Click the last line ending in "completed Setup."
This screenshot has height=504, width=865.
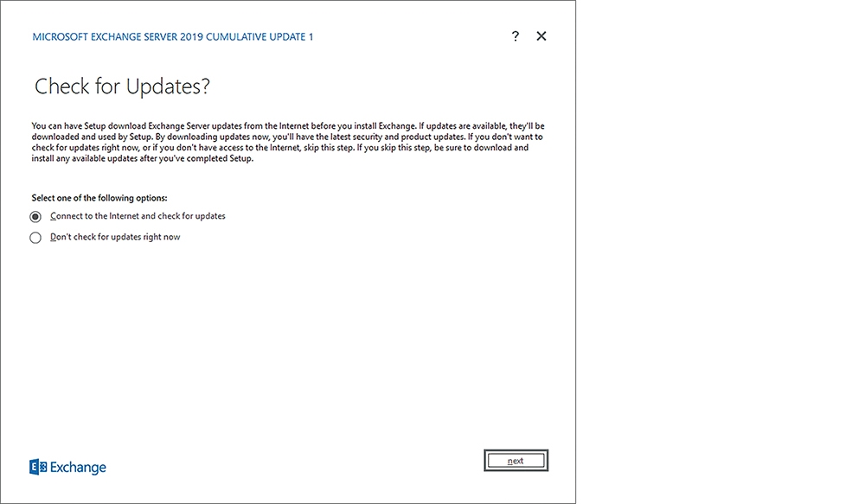[143, 158]
